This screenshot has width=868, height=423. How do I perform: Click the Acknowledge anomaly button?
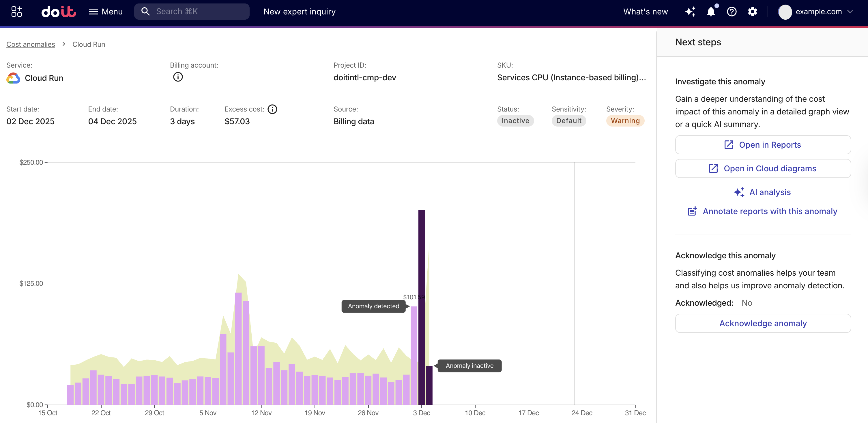763,323
